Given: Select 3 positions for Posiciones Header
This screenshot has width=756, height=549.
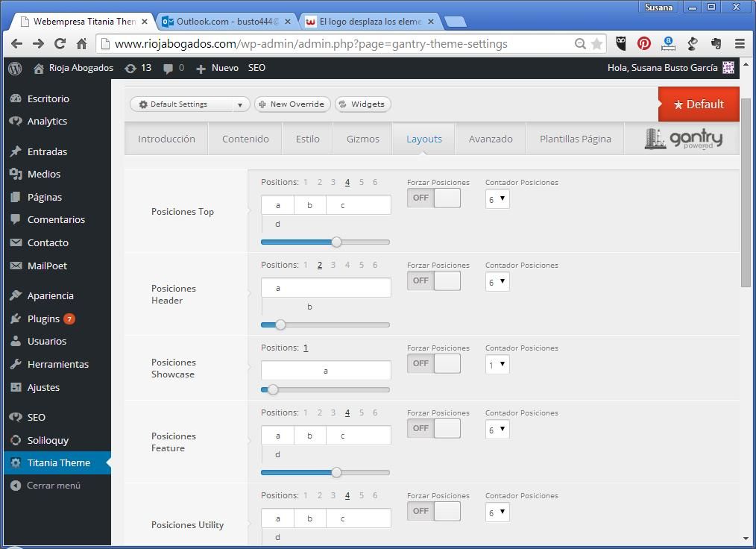Looking at the screenshot, I should pyautogui.click(x=333, y=266).
